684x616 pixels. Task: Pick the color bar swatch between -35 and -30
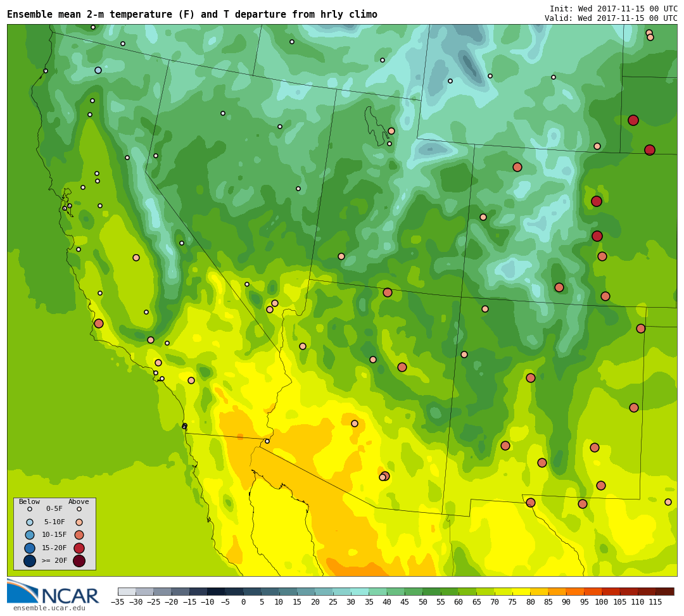point(127,591)
